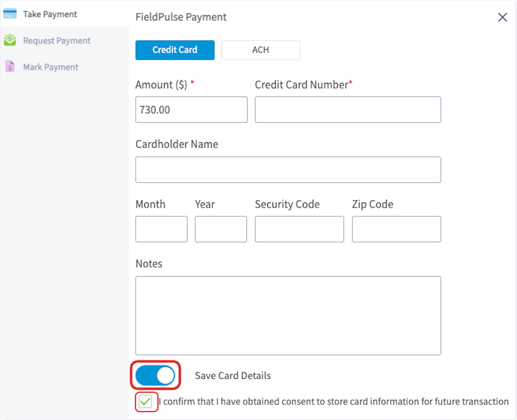Screen dimensions: 517x420
Task: Uncheck the card storage consent checkbox
Action: coord(146,402)
